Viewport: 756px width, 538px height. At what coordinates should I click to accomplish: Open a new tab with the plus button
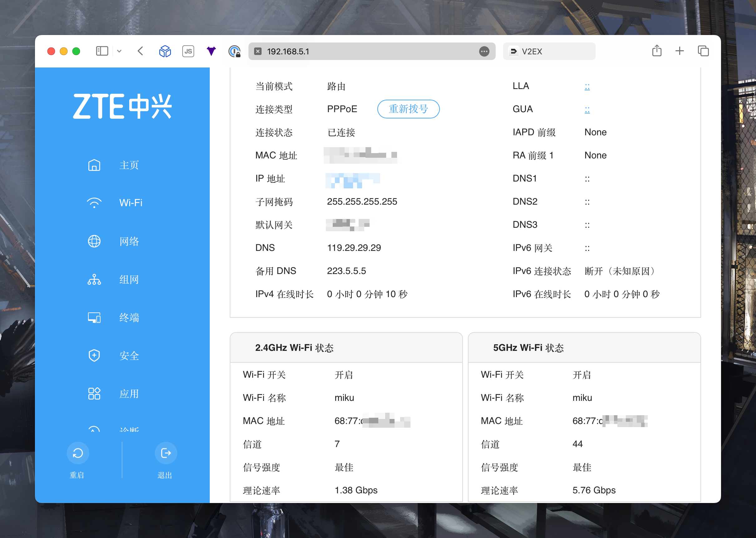point(679,51)
